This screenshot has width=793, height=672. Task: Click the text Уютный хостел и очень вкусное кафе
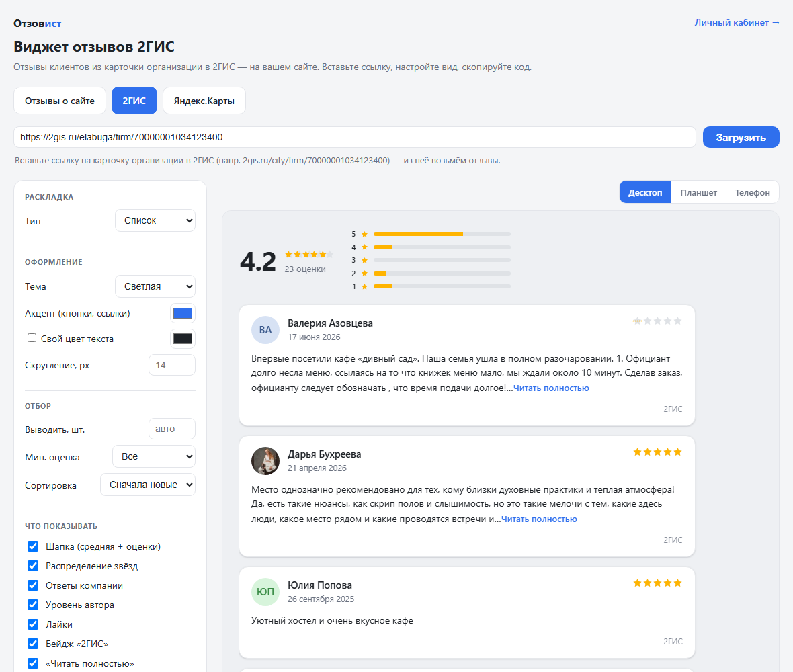click(x=332, y=620)
